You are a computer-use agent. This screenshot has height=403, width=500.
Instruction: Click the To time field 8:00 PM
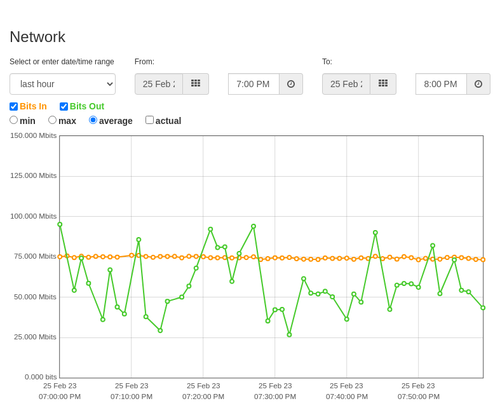(x=441, y=84)
